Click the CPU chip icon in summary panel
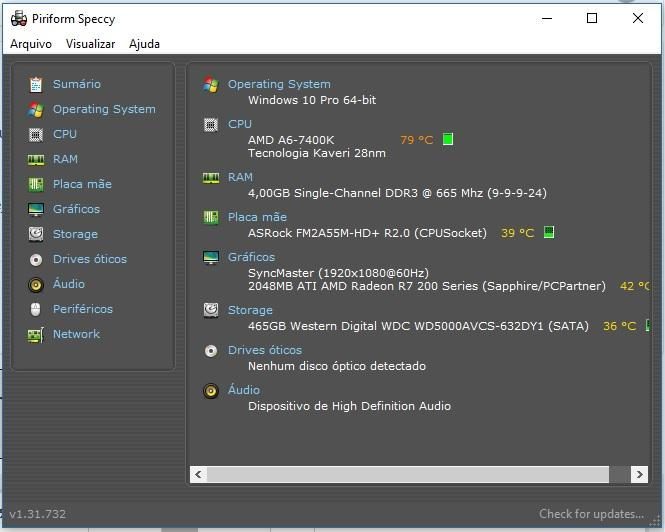 point(211,125)
